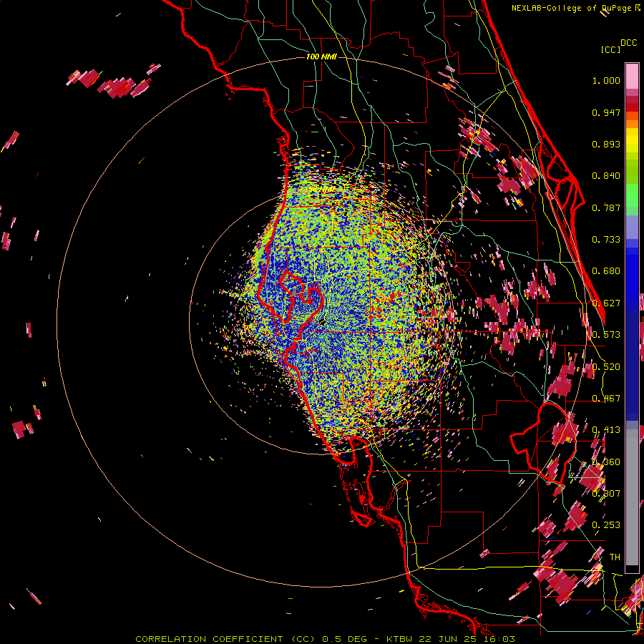The image size is (644, 644).
Task: Pick the gray color bar segment
Action: coord(632,497)
